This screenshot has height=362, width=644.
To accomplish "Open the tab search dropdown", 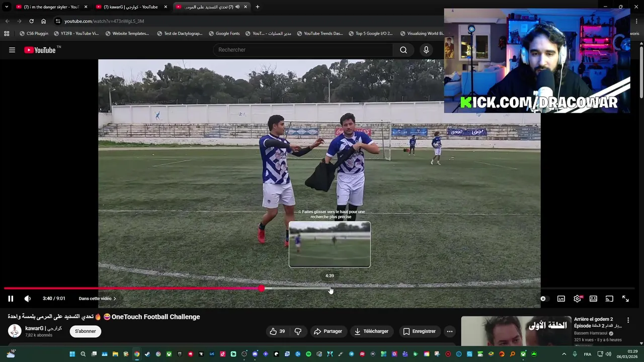I will tap(7, 7).
